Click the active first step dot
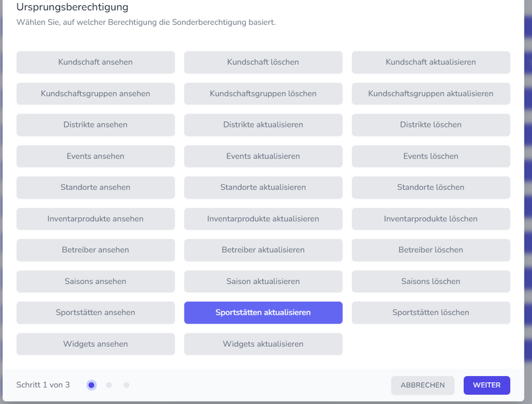This screenshot has height=404, width=532. [x=91, y=385]
